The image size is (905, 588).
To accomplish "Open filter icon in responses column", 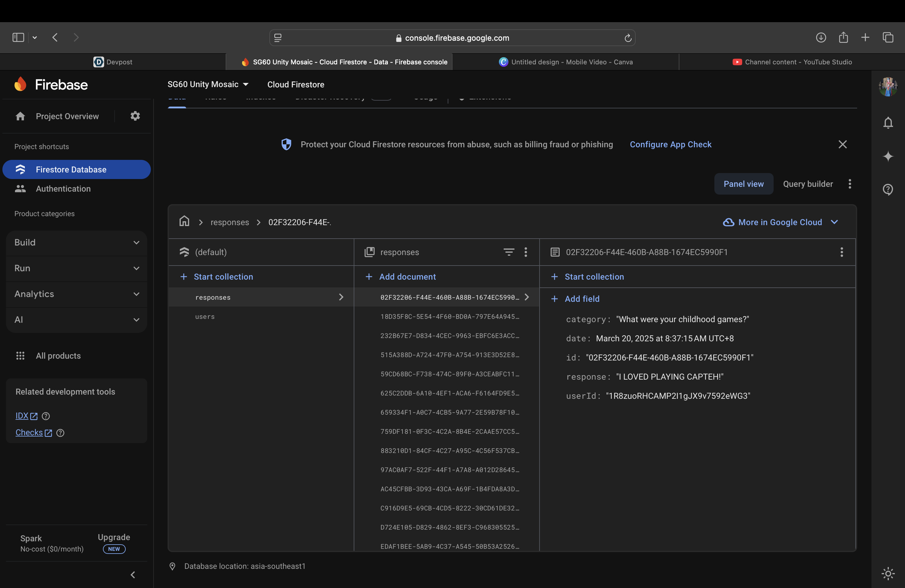I will tap(508, 252).
